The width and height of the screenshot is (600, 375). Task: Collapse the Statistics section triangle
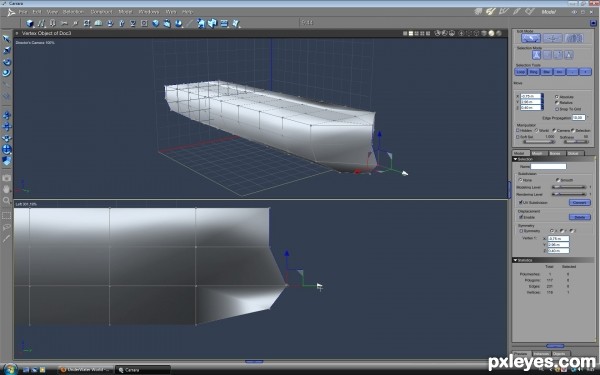click(515, 260)
